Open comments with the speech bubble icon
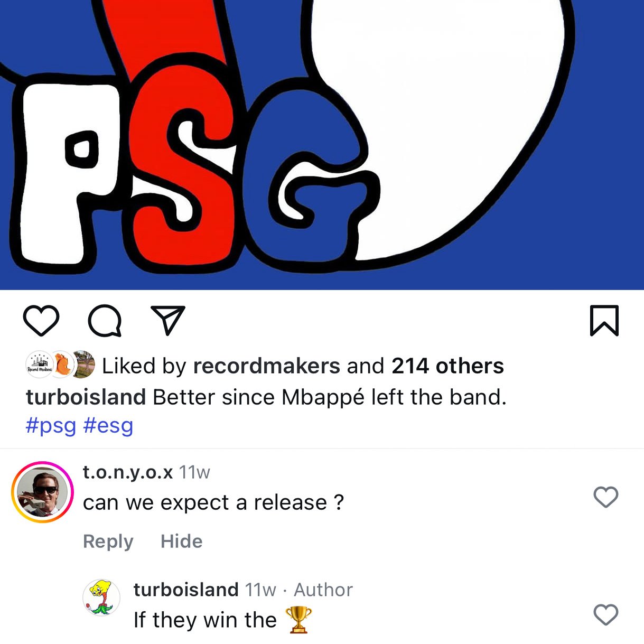The height and width of the screenshot is (644, 644). click(105, 321)
